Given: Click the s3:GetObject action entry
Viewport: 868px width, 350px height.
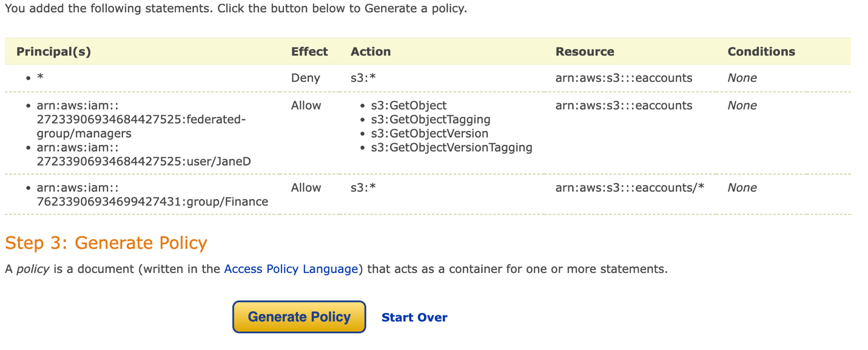Looking at the screenshot, I should pos(409,106).
